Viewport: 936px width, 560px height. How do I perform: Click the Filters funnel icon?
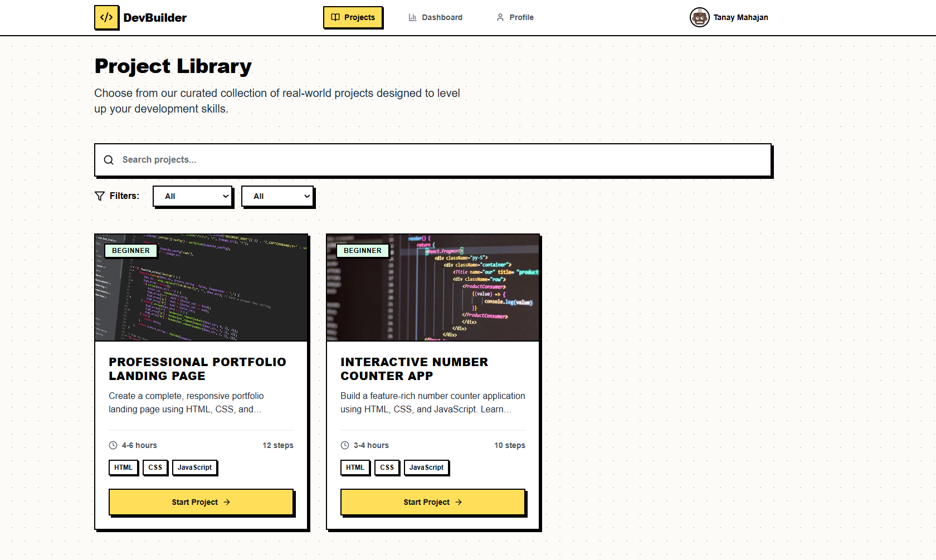point(100,196)
